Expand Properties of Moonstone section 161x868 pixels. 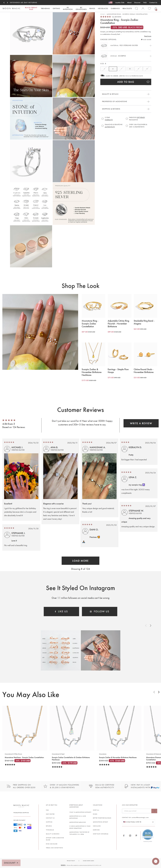pos(126,101)
